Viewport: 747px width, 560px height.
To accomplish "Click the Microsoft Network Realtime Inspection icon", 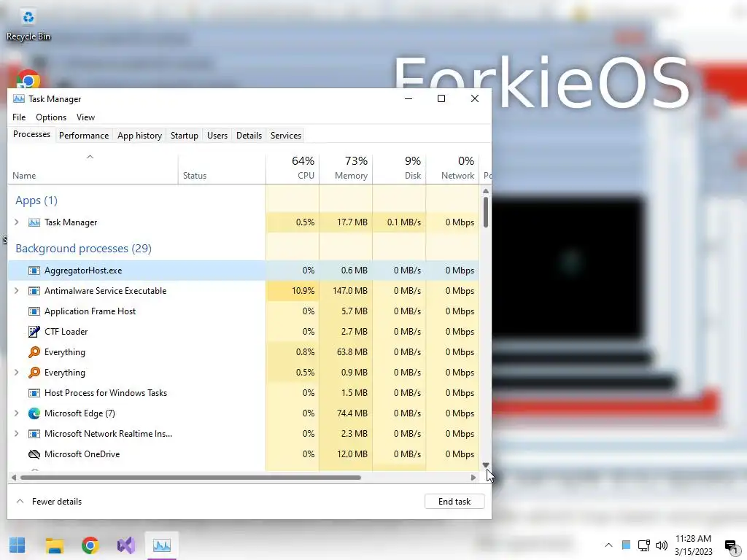I will pyautogui.click(x=34, y=434).
